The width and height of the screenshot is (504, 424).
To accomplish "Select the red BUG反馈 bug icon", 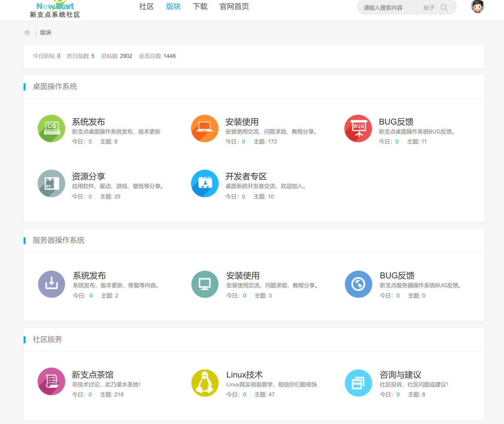I will click(358, 128).
